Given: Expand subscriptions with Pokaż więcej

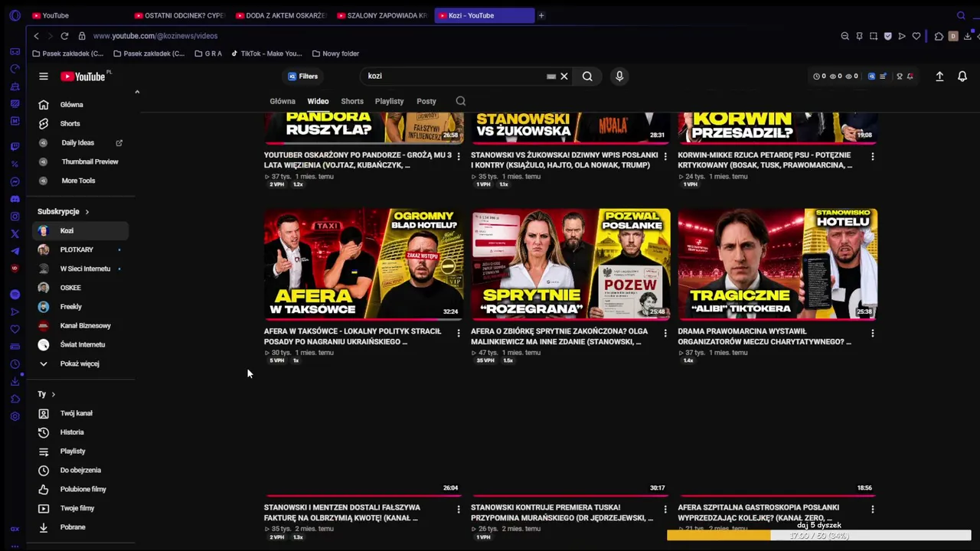Looking at the screenshot, I should click(80, 364).
